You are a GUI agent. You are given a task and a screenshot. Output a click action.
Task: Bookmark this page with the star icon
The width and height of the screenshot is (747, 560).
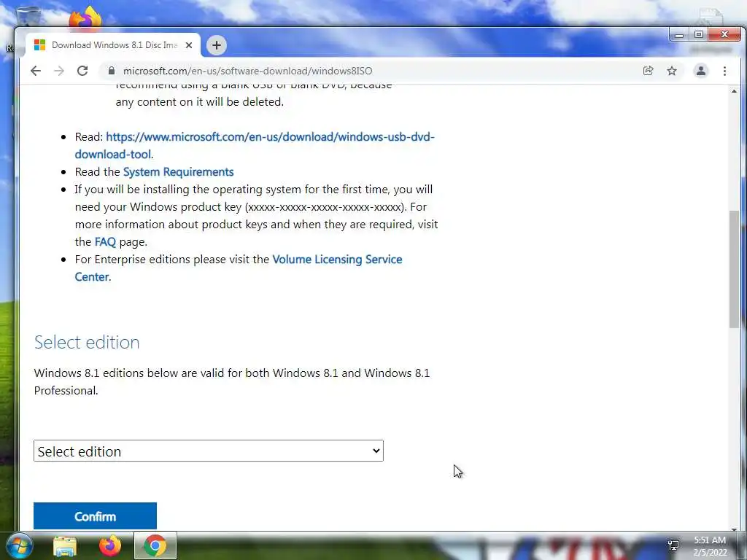pos(672,71)
